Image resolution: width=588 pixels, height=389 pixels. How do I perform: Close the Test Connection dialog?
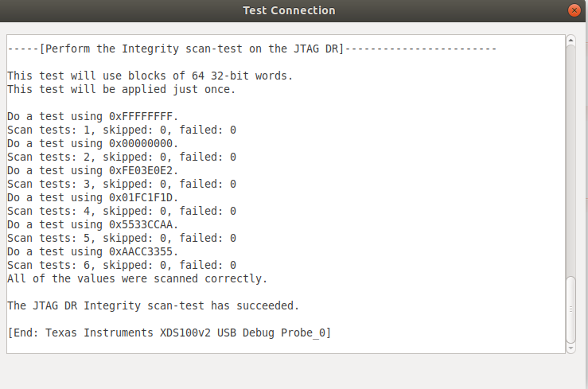[x=573, y=11]
